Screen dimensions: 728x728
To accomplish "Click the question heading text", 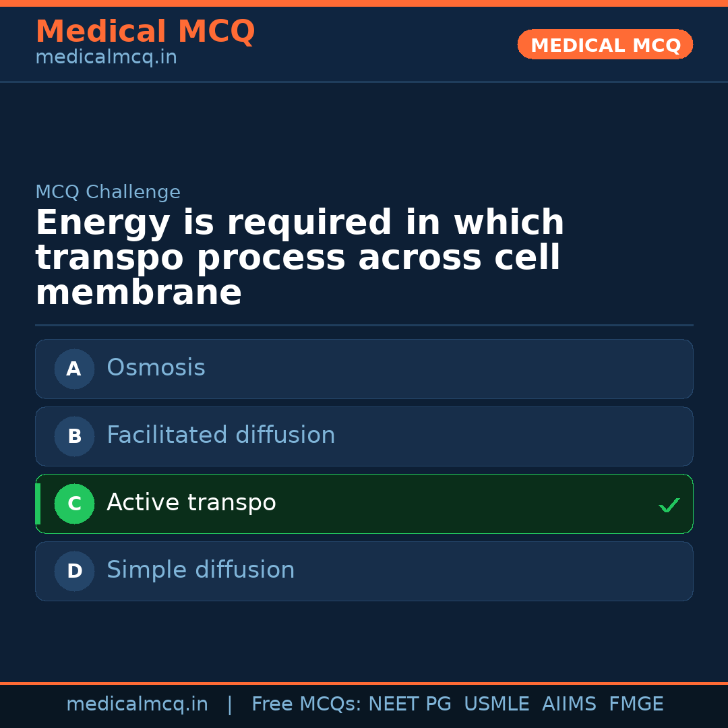I will (299, 258).
